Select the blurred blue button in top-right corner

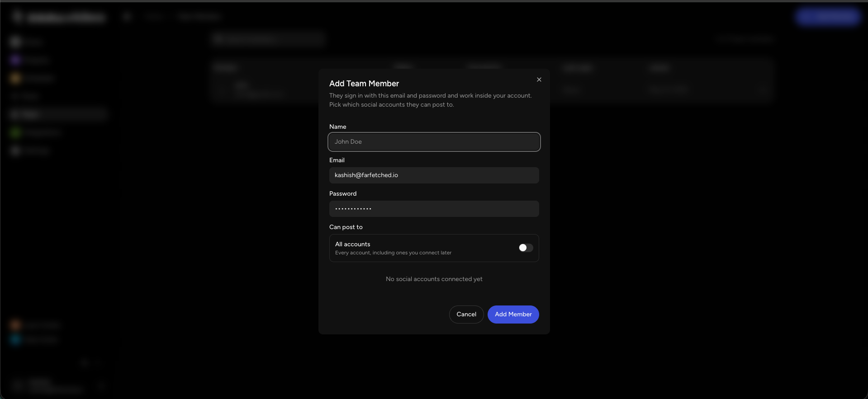pos(827,17)
